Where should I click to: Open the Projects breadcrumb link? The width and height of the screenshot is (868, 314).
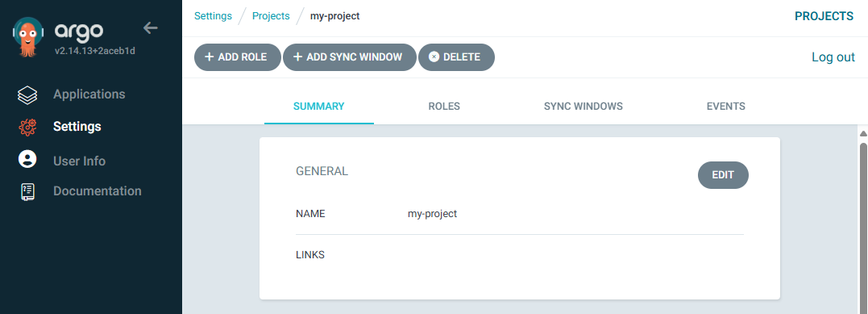271,16
